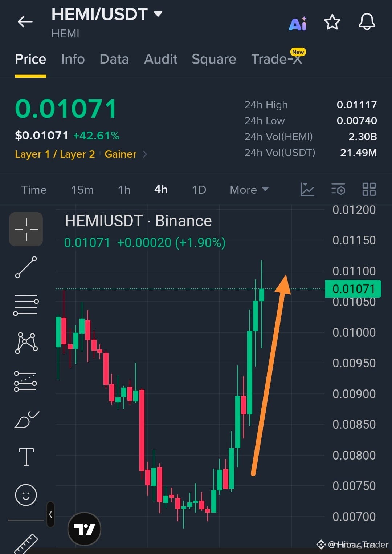Open the Layer 1 / Layer 2 tag

click(x=55, y=154)
